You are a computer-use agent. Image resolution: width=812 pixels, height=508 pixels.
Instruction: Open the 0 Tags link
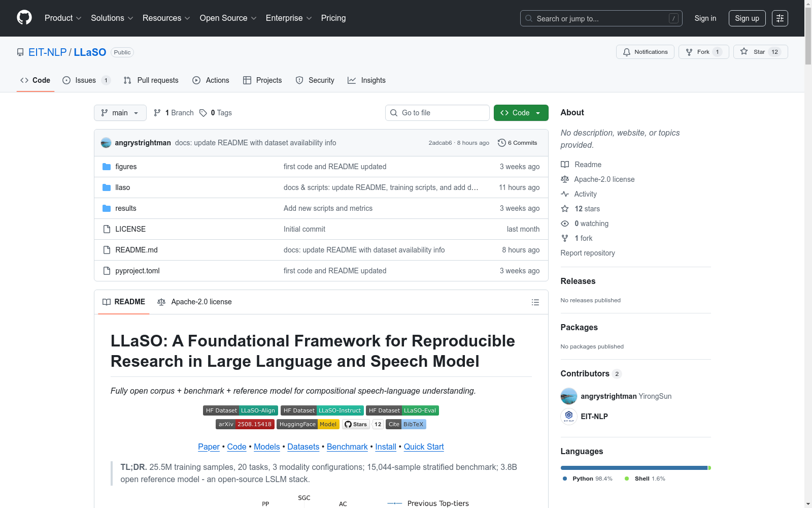(x=216, y=113)
